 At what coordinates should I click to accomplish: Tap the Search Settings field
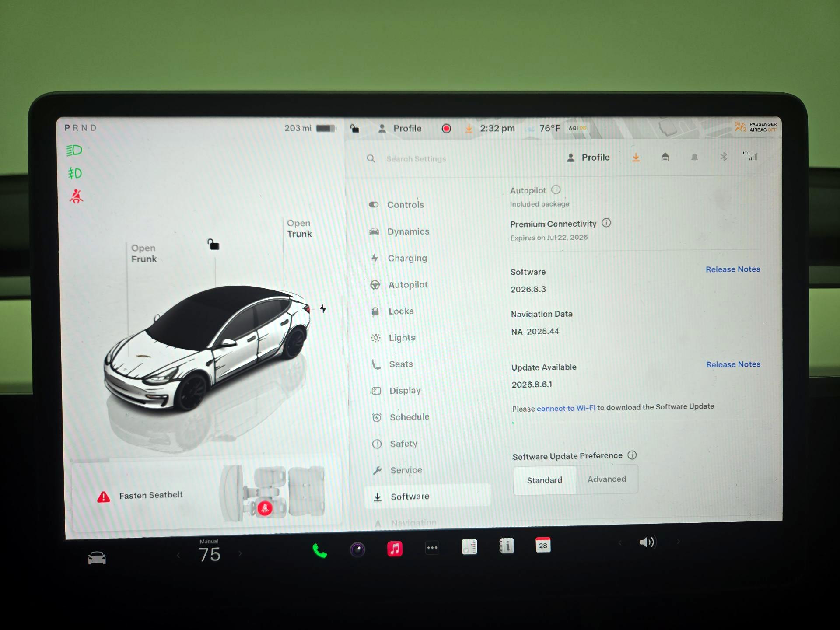(x=416, y=158)
